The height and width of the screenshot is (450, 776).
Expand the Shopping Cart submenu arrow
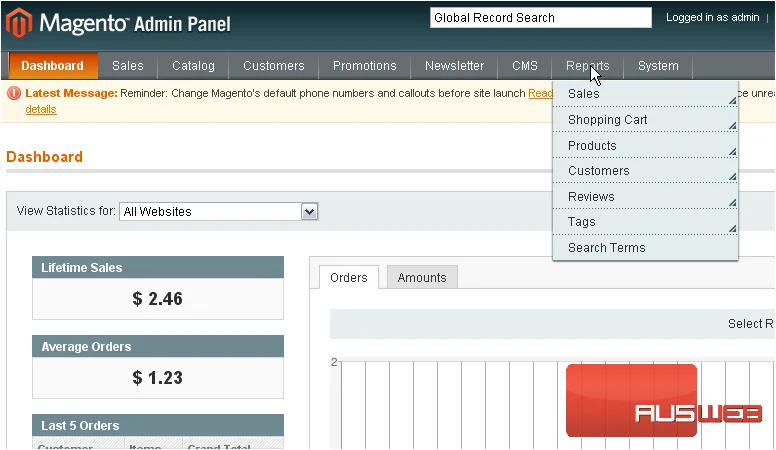click(732, 126)
